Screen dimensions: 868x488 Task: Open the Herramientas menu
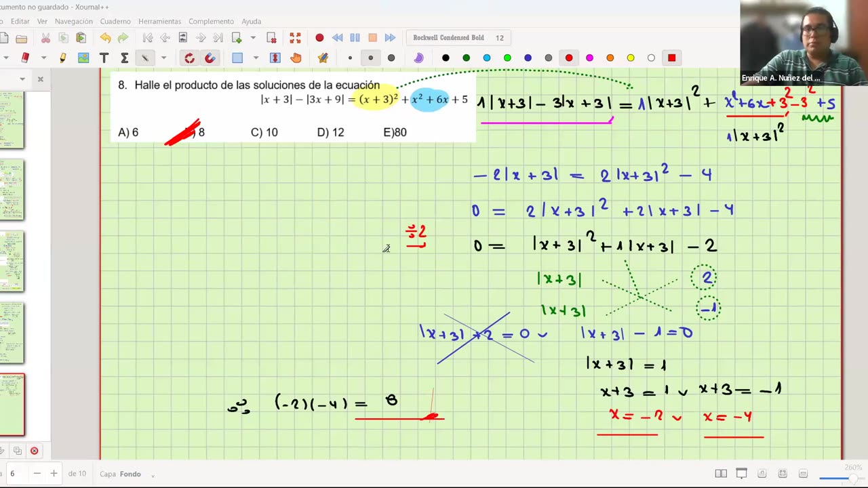160,22
